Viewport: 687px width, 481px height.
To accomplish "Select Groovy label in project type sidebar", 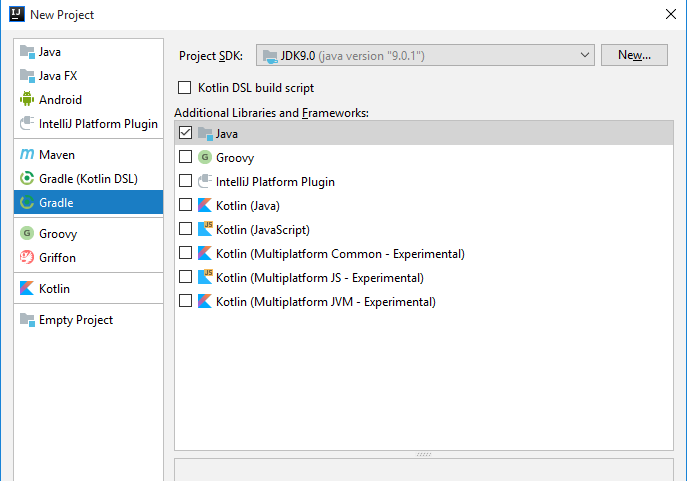I will [58, 234].
